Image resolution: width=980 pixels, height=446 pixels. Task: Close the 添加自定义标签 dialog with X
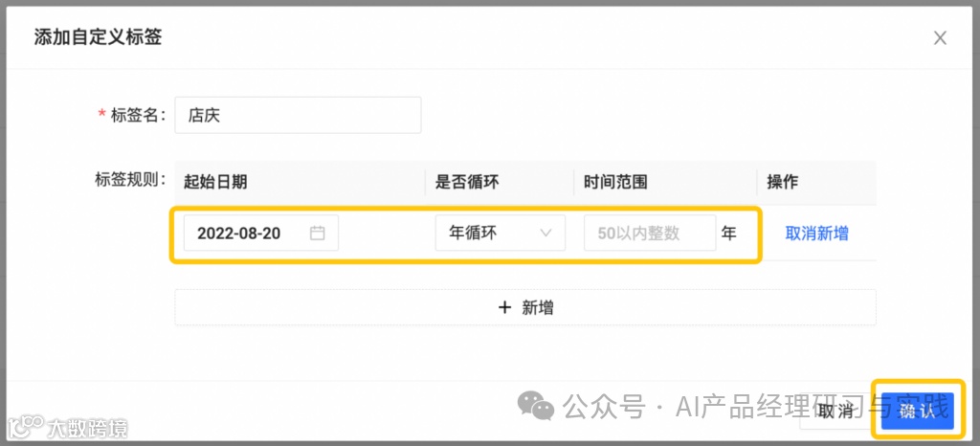(x=940, y=38)
